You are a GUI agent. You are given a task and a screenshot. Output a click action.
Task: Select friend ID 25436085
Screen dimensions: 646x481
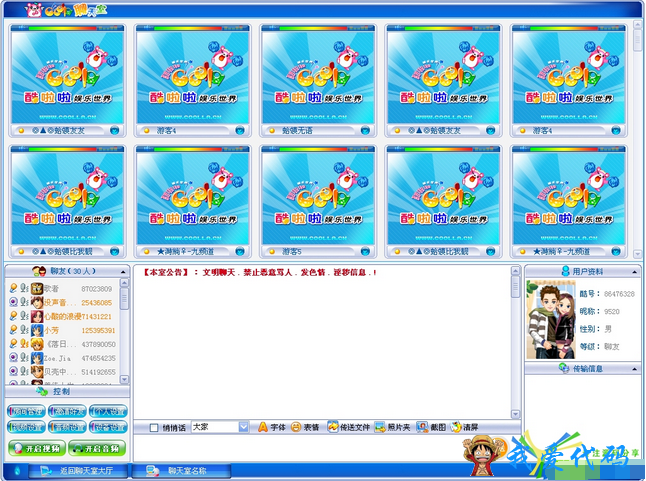tap(96, 303)
